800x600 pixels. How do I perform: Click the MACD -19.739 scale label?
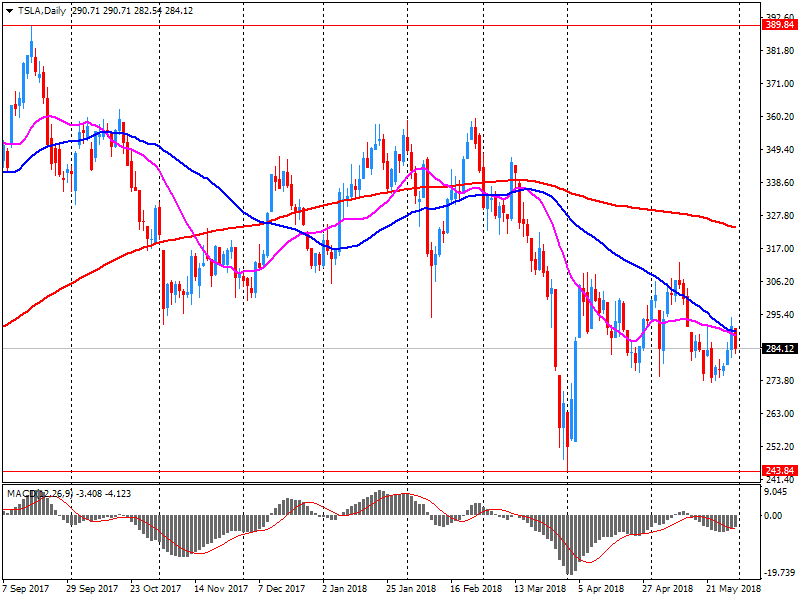(x=779, y=573)
